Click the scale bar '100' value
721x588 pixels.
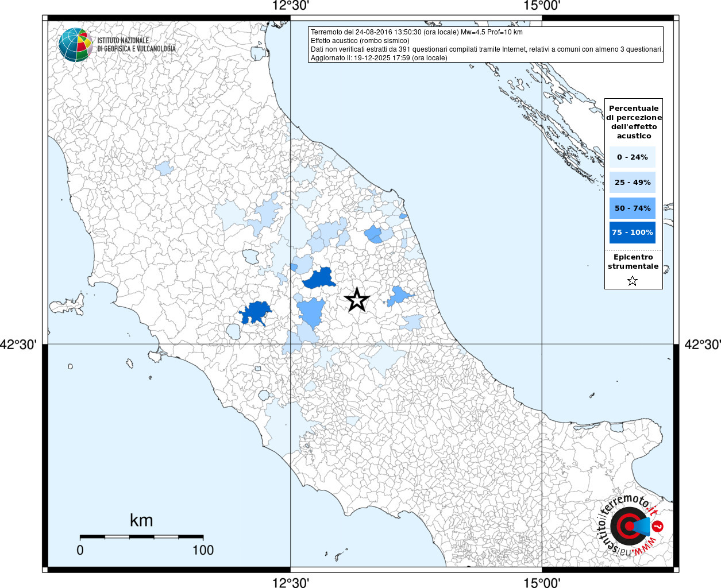203,550
